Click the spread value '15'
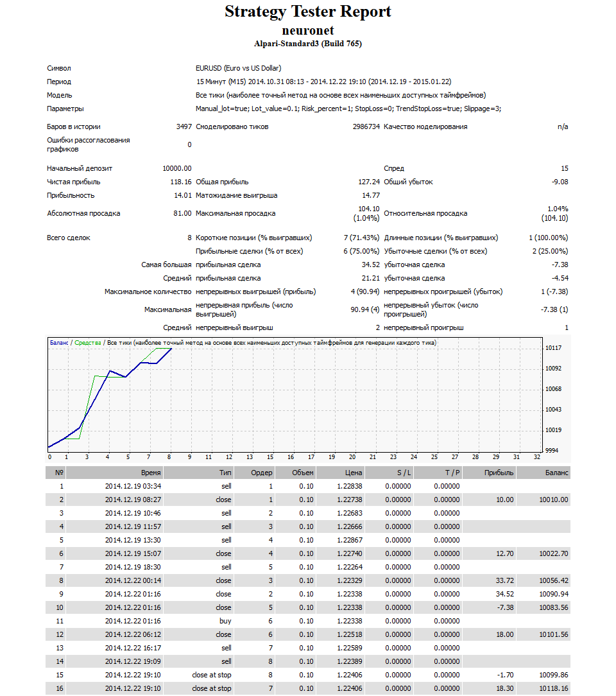This screenshot has width=616, height=696. [x=565, y=168]
